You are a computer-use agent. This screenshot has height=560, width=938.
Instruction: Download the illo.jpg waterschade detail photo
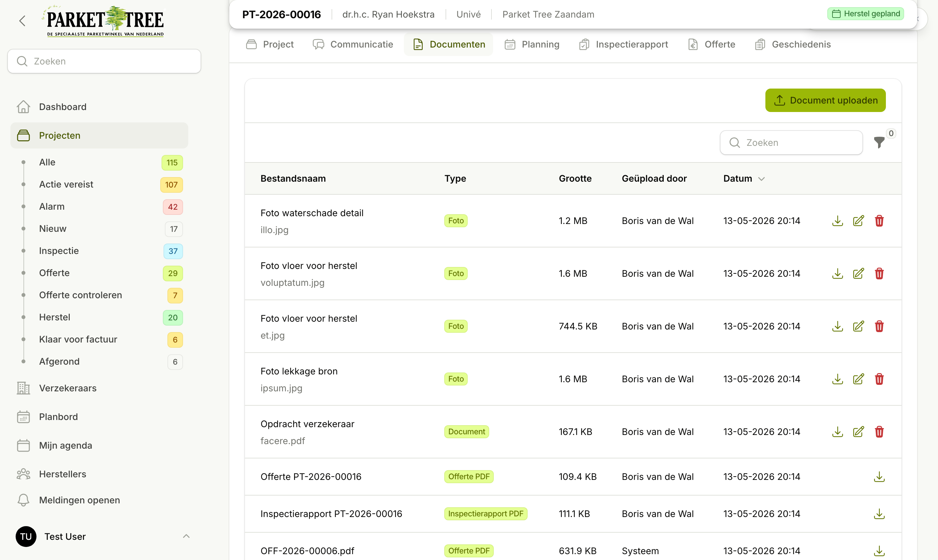click(837, 221)
